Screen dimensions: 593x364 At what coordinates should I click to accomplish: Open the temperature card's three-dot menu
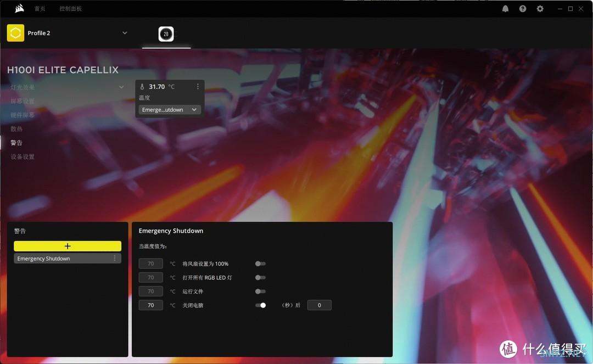(x=198, y=87)
